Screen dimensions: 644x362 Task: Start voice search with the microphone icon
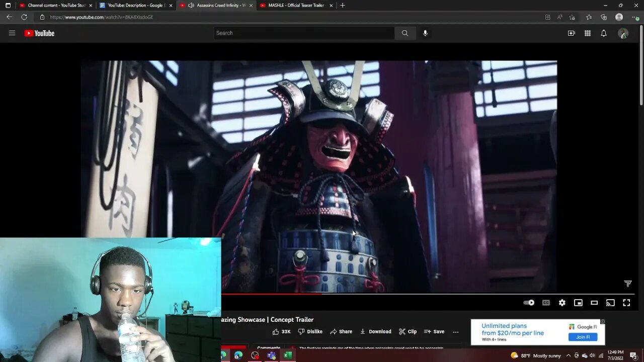pyautogui.click(x=425, y=33)
